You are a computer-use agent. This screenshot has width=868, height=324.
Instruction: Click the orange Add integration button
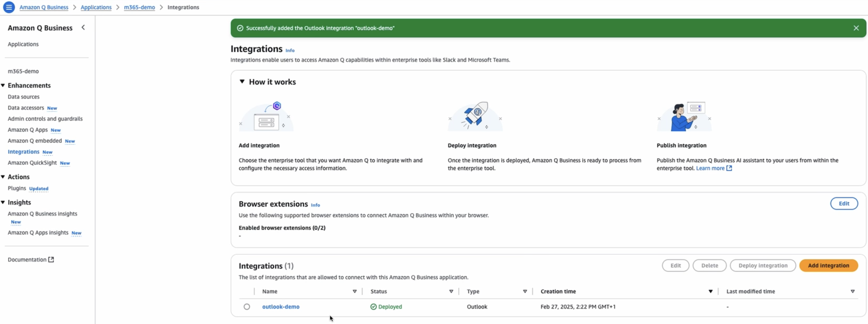(828, 265)
